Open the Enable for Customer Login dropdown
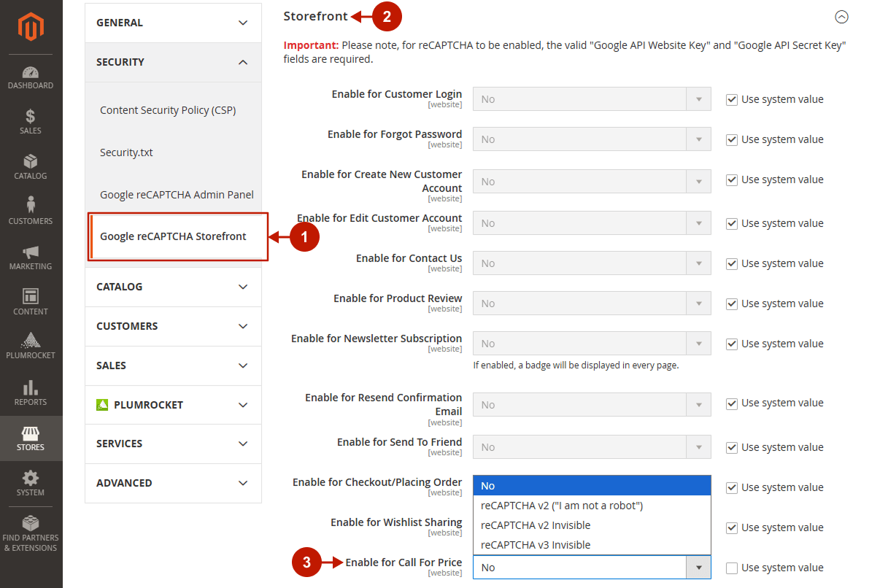This screenshot has width=880, height=588. click(x=592, y=99)
